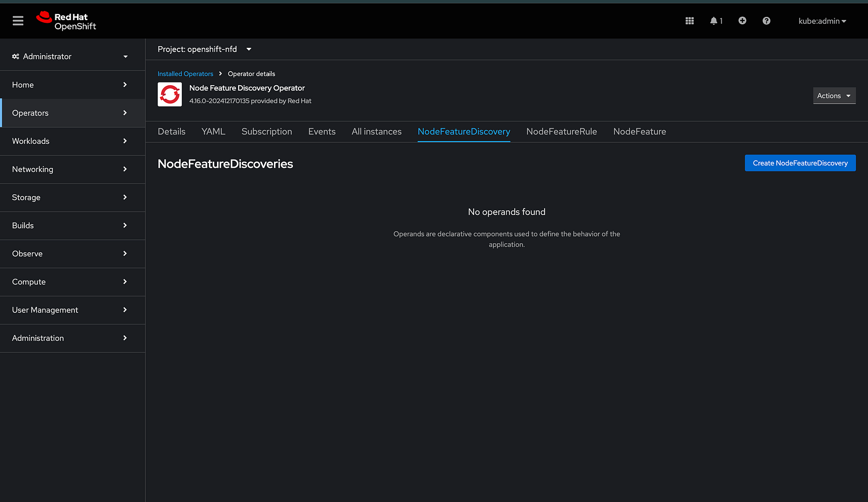Expand the Compute navigation section
Image resolution: width=868 pixels, height=502 pixels.
[x=72, y=282]
